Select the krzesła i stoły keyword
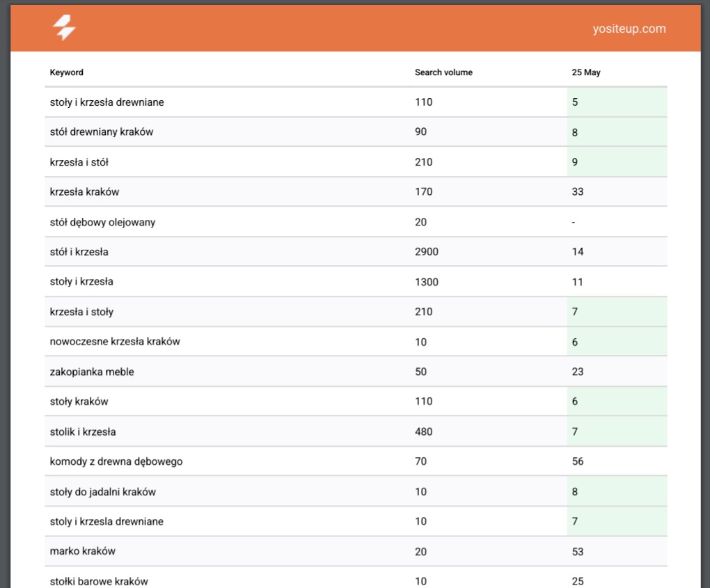710x588 pixels. 81,312
